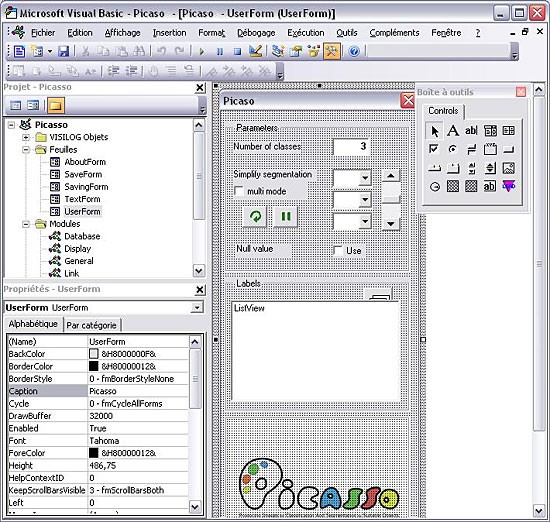This screenshot has height=522, width=550.
Task: Select the Database module in tree
Action: (x=82, y=236)
